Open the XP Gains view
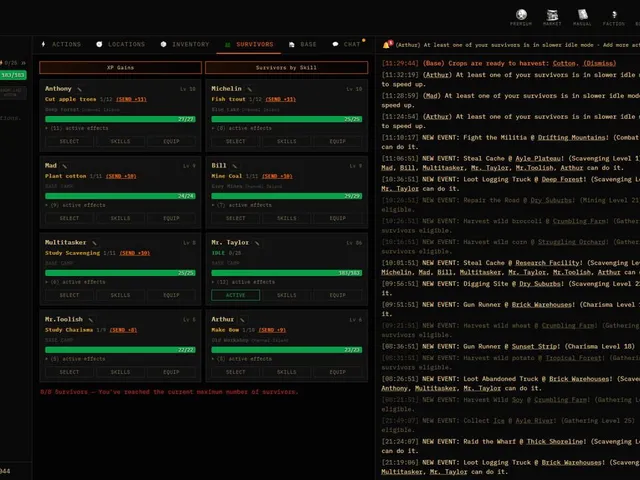Image resolution: width=640 pixels, height=480 pixels. point(120,67)
